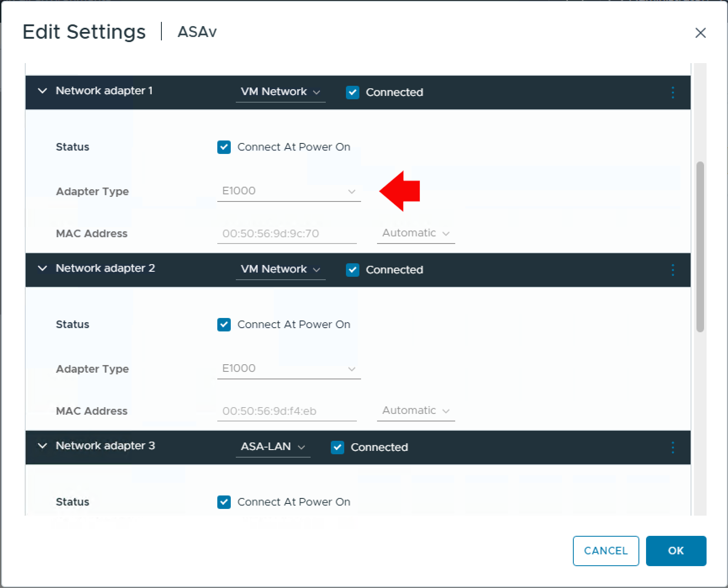
Task: Click the Network adapter 2 title text
Action: 106,268
